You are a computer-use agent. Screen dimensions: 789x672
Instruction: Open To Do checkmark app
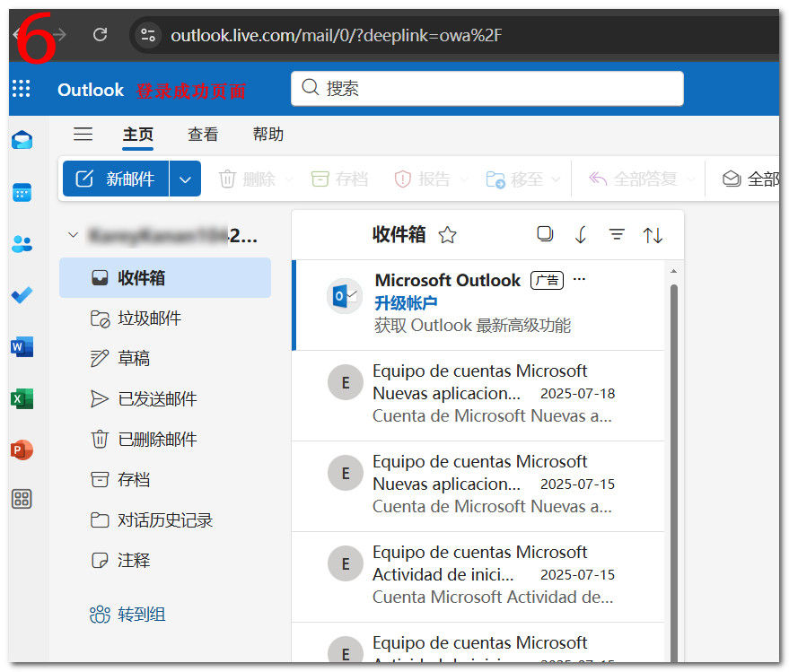point(22,295)
